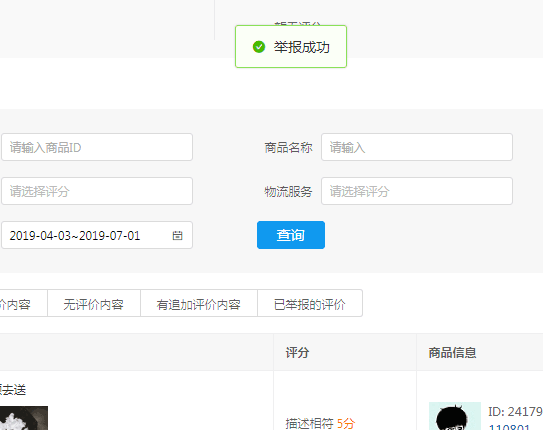The height and width of the screenshot is (430, 543).
Task: Select the partially visible 价内容 tab
Action: (x=21, y=305)
